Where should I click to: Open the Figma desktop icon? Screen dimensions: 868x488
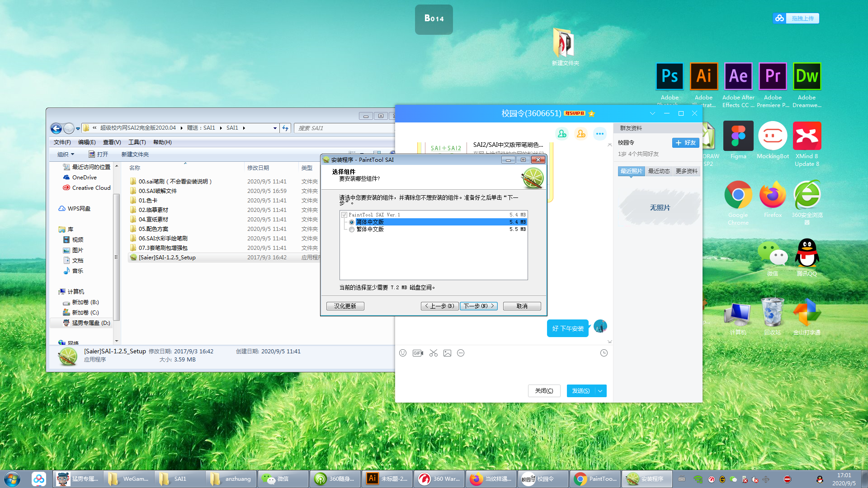pyautogui.click(x=738, y=136)
